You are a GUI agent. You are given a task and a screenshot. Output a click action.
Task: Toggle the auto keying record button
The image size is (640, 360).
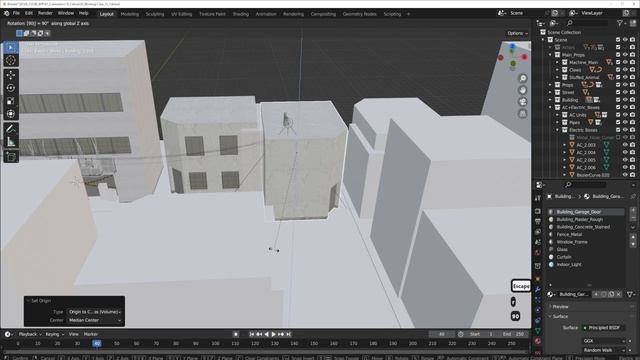236,334
